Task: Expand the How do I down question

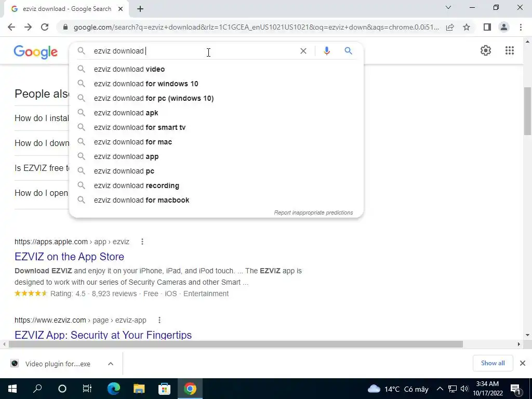Action: point(42,143)
